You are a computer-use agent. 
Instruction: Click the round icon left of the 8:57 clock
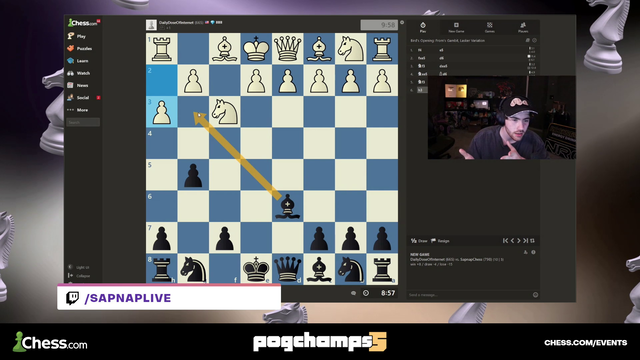pos(366,293)
